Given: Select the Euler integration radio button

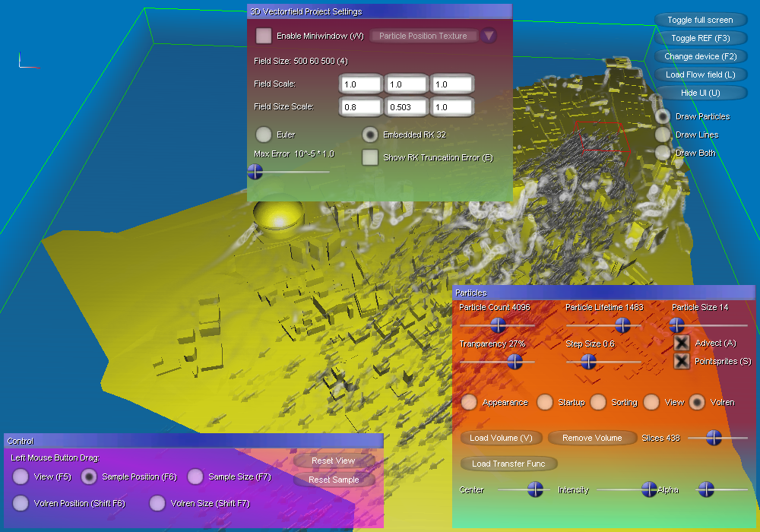Looking at the screenshot, I should pyautogui.click(x=264, y=135).
